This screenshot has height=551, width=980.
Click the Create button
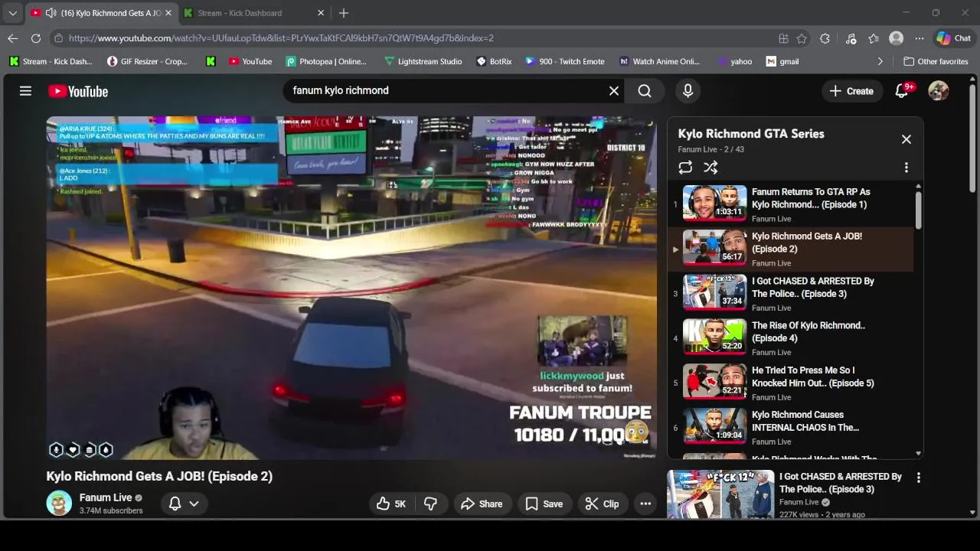point(851,91)
